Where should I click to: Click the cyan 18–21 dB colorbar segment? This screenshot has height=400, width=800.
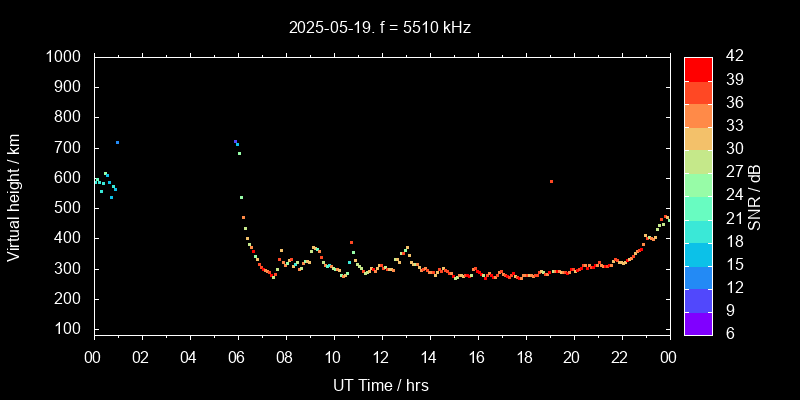(698, 229)
